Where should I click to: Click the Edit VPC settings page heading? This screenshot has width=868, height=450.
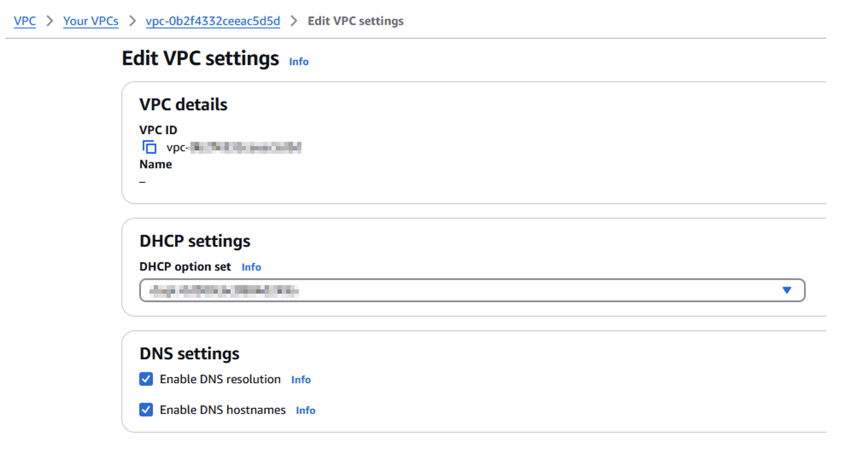(201, 58)
